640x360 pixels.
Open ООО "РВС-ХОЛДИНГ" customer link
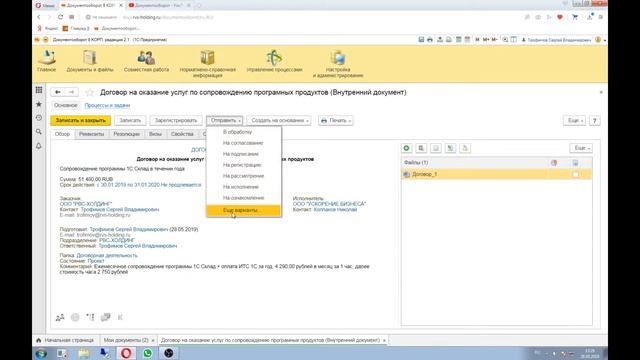(86, 204)
